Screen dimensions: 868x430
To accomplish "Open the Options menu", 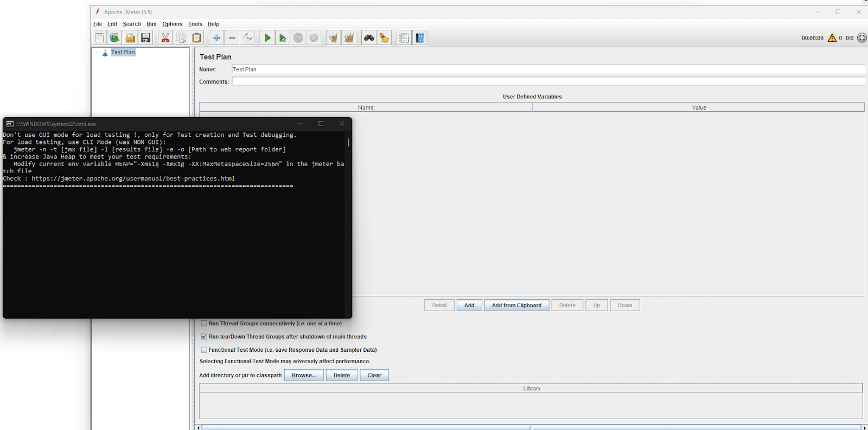I will (x=172, y=24).
